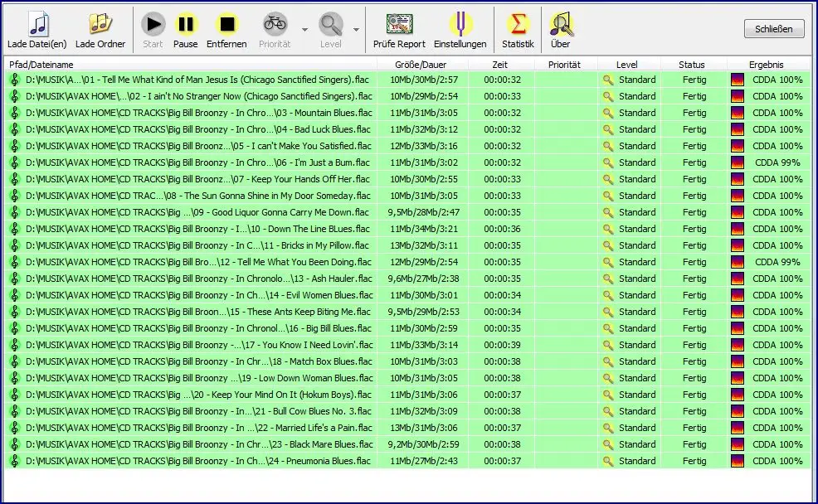Select 08 - The Sun Gonna Shine in My Door Someday
Viewport: 818px width, 504px height.
407,196
